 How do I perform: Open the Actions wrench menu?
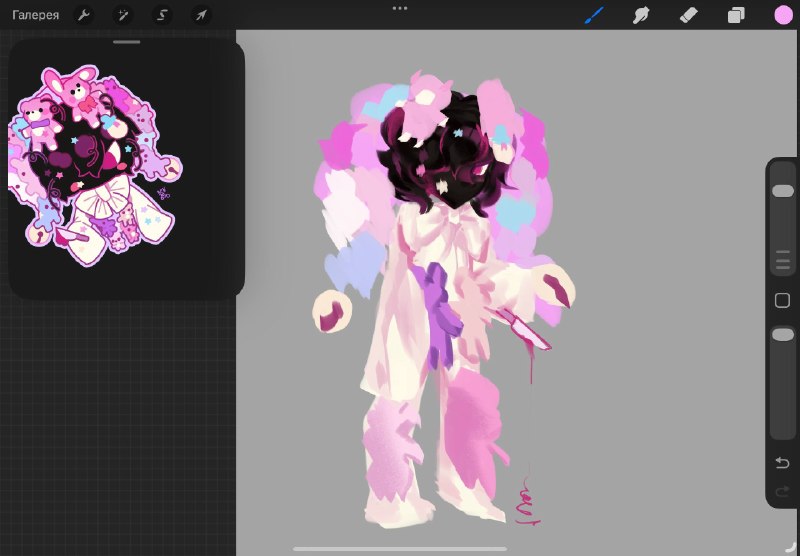point(84,15)
